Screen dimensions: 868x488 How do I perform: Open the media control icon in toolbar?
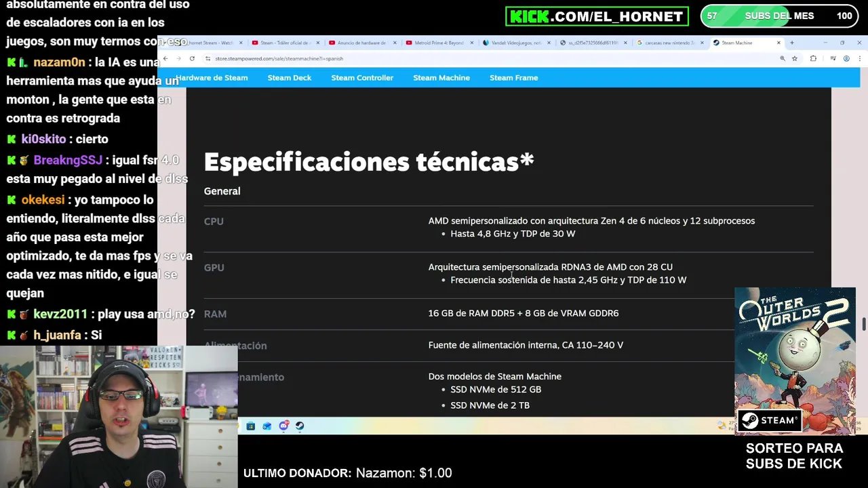point(833,58)
